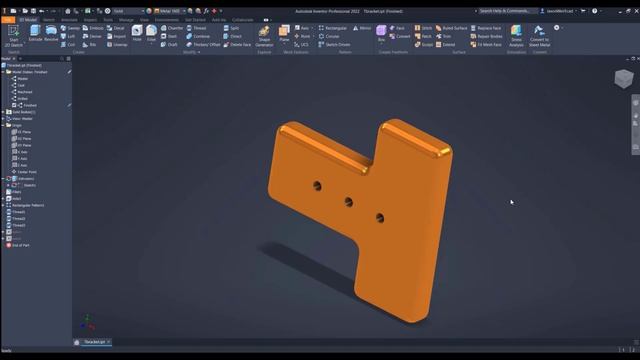Open the signed-in user account menu
This screenshot has height=360, width=640.
tap(560, 11)
